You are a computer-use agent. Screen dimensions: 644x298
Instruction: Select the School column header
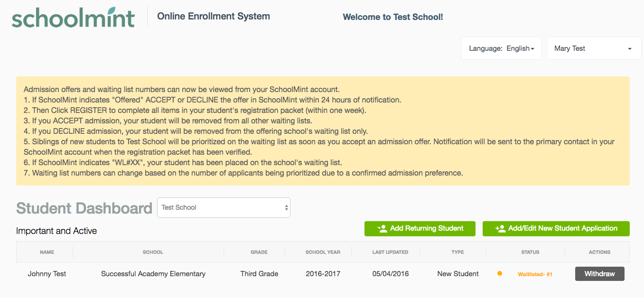click(153, 252)
